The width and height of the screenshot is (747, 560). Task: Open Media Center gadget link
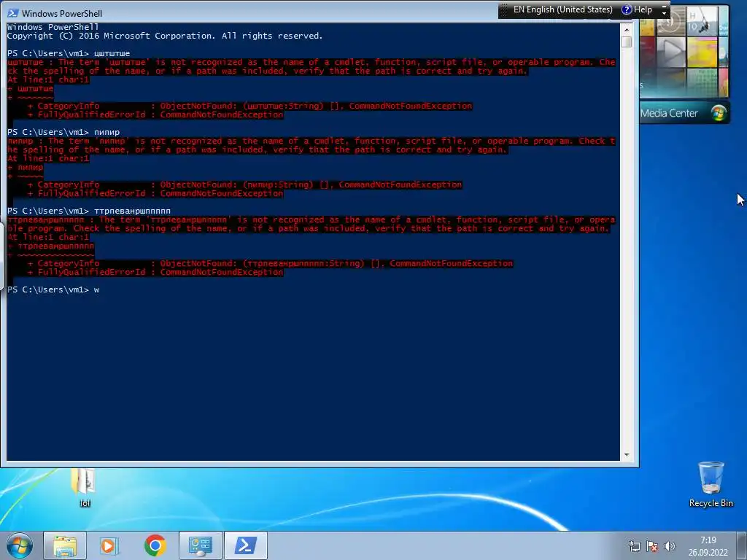(669, 113)
